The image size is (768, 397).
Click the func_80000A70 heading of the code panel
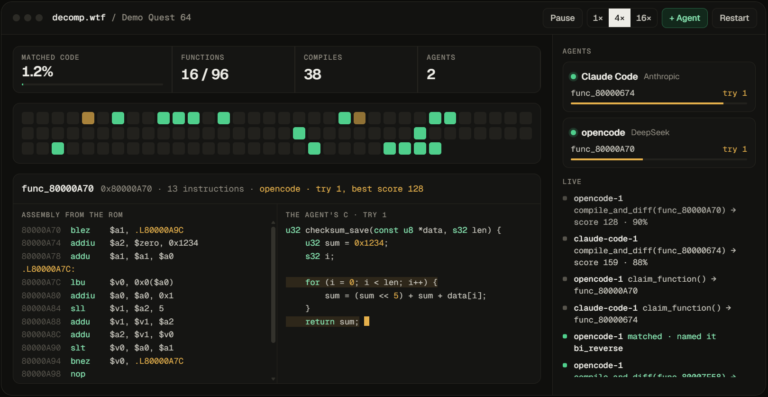58,188
